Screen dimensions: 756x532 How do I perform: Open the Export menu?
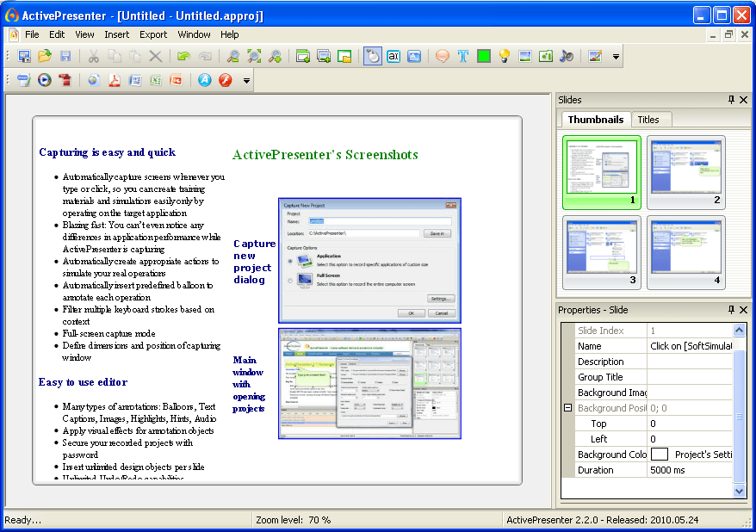pos(153,34)
